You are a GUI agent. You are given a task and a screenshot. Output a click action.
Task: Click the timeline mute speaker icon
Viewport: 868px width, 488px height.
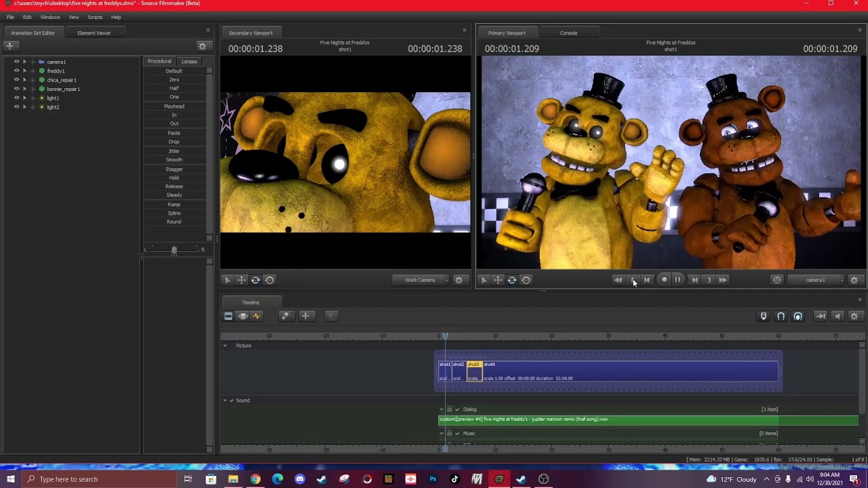click(x=837, y=316)
